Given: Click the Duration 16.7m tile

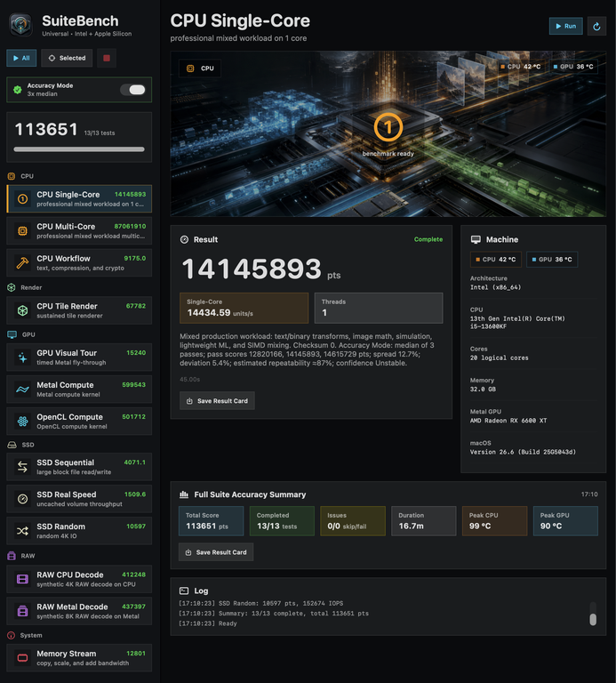Looking at the screenshot, I should [424, 521].
